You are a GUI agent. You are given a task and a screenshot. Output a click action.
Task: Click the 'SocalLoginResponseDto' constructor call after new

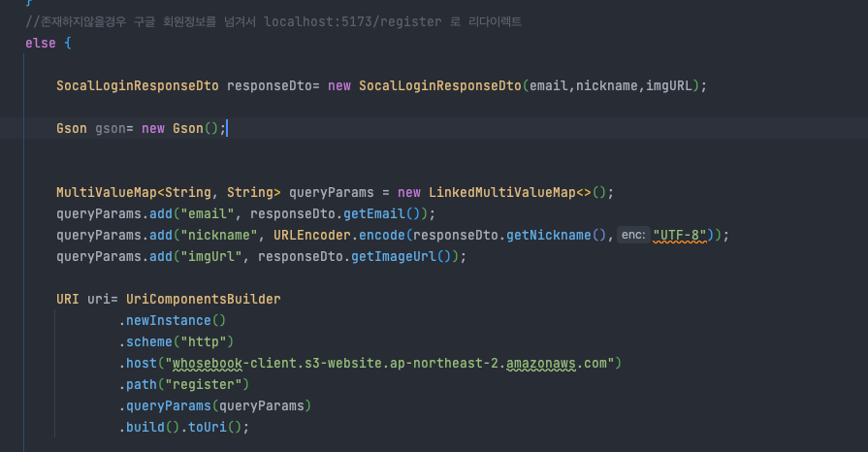(x=439, y=86)
